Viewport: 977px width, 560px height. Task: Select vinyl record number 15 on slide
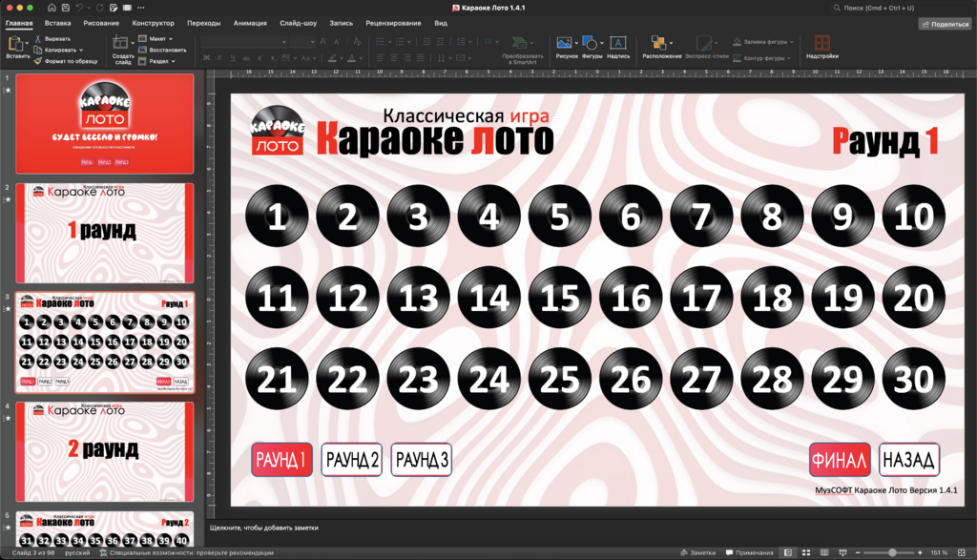coord(559,297)
